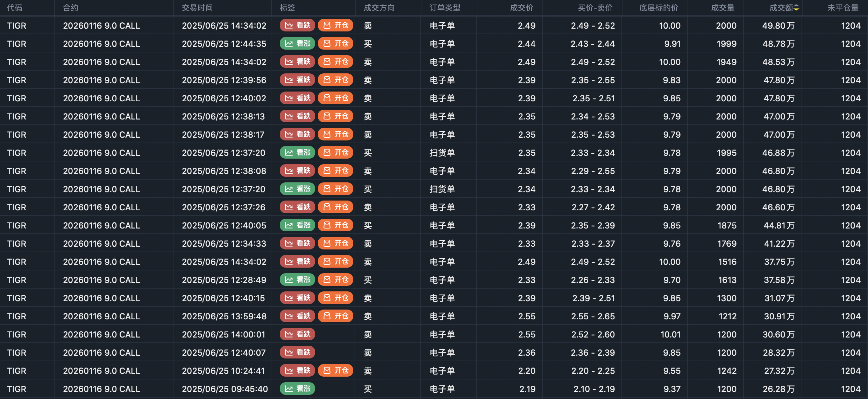Click the 看跌 tag in the 13:59:48 row
The width and height of the screenshot is (868, 399).
pyautogui.click(x=298, y=316)
